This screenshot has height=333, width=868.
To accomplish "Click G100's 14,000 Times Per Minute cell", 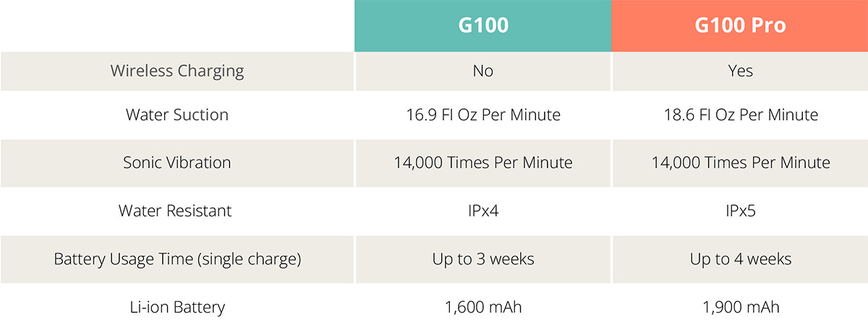I will (483, 163).
